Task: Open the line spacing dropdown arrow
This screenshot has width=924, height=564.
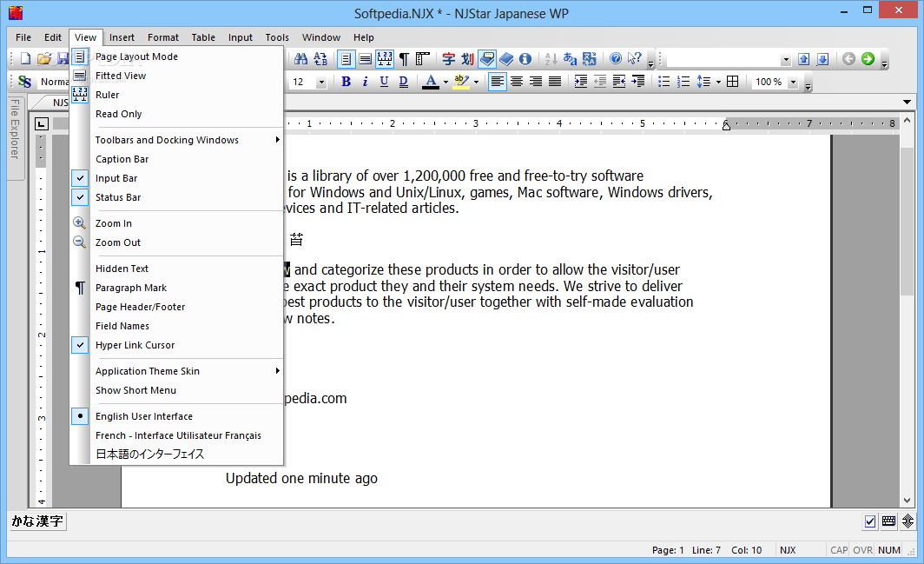Action: [718, 82]
